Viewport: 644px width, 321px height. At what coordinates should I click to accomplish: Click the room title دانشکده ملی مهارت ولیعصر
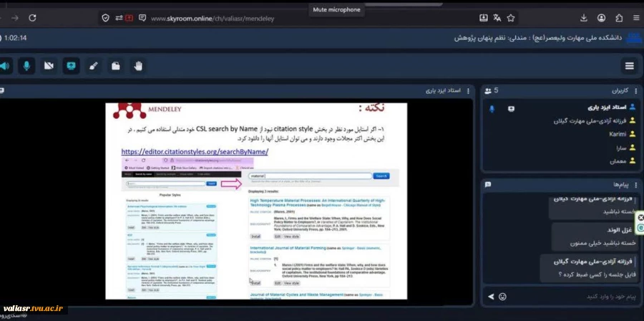tap(538, 38)
